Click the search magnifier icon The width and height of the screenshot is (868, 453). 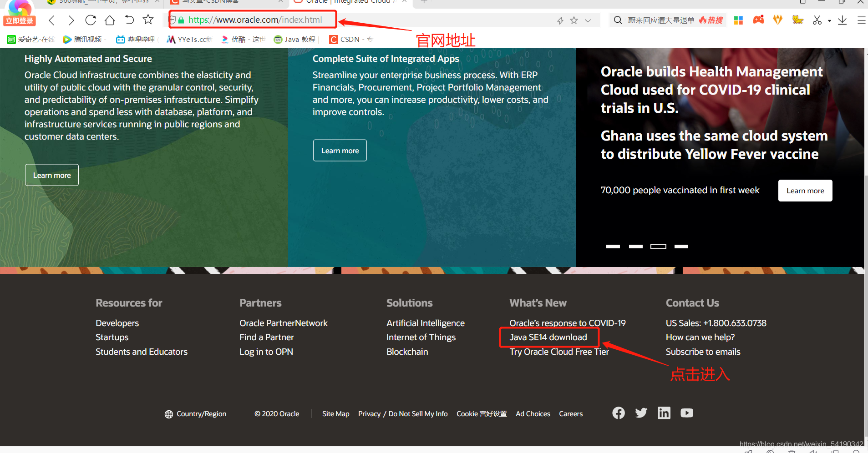pyautogui.click(x=618, y=20)
